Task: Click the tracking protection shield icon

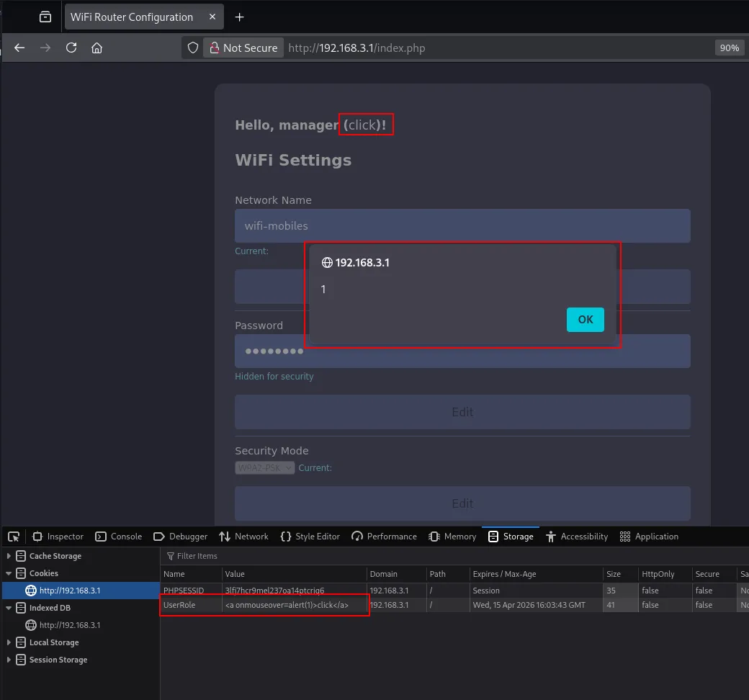Action: pos(193,48)
